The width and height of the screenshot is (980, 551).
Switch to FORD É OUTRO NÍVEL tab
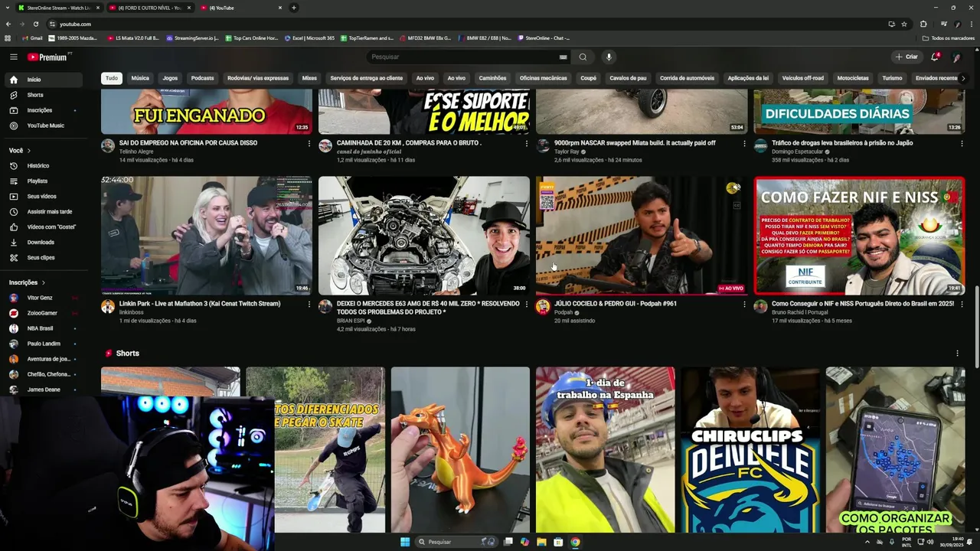point(149,8)
